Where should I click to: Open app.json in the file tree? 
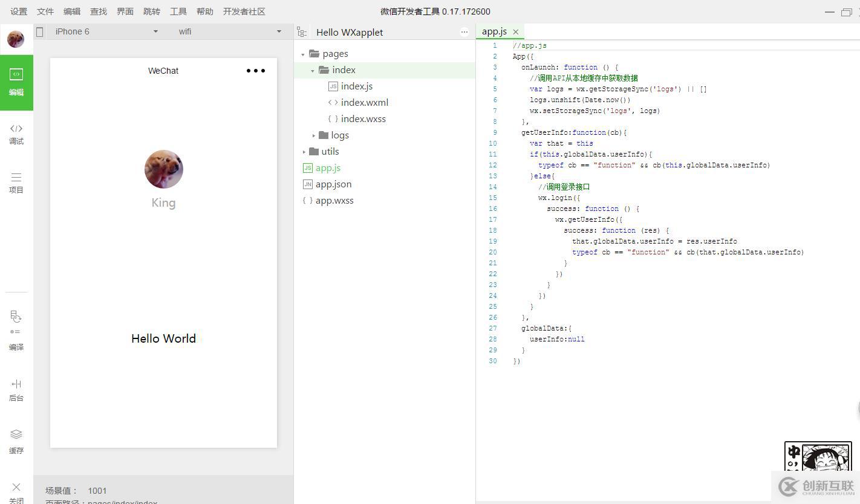tap(333, 184)
